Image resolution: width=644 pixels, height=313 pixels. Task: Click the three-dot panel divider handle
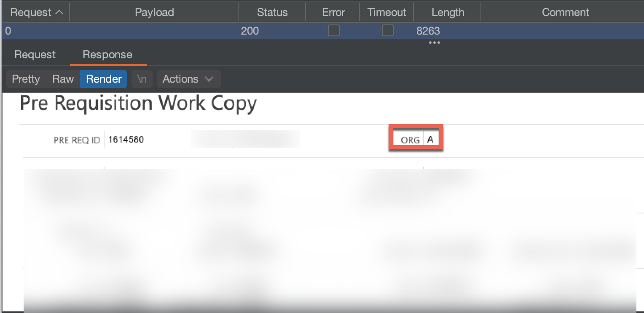click(434, 43)
